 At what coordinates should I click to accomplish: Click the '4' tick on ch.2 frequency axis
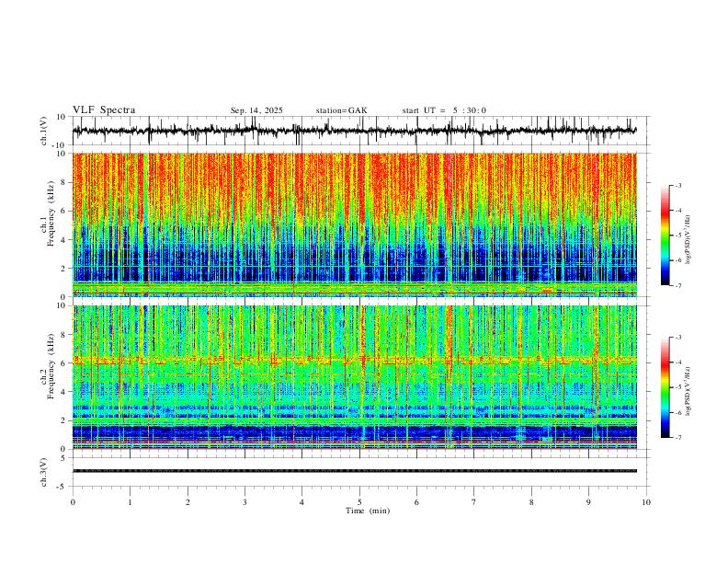(x=65, y=392)
